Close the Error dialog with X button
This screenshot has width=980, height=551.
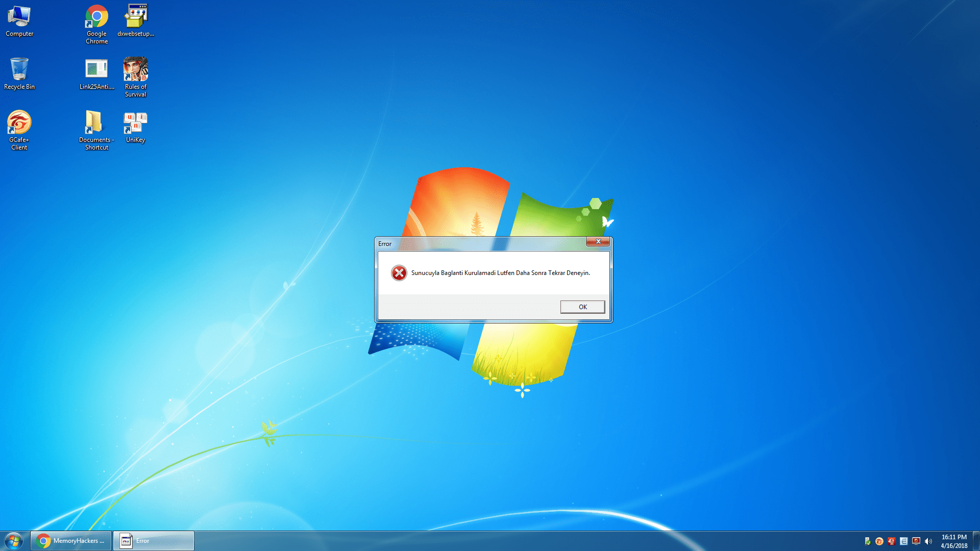click(x=598, y=241)
